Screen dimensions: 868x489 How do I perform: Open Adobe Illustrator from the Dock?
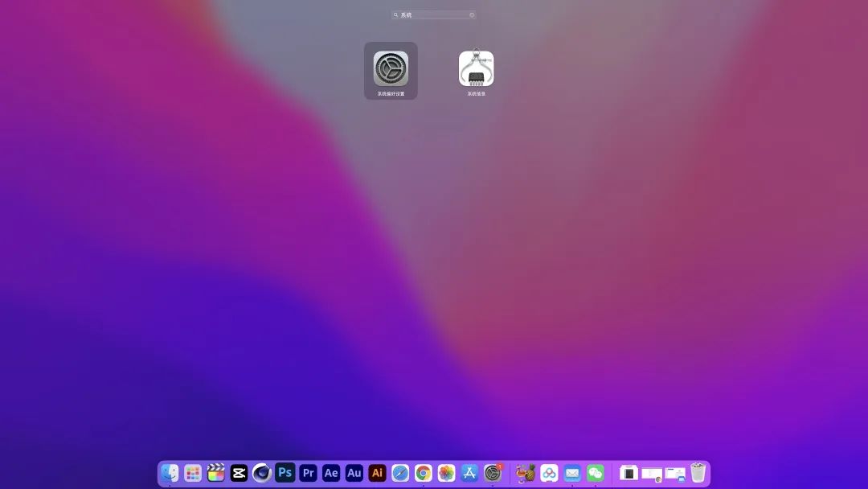coord(377,473)
